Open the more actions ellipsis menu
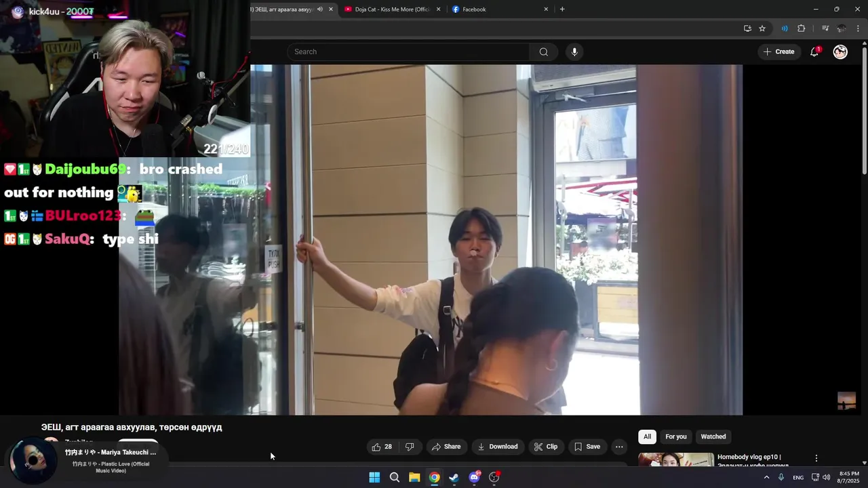868x488 pixels. click(x=619, y=447)
